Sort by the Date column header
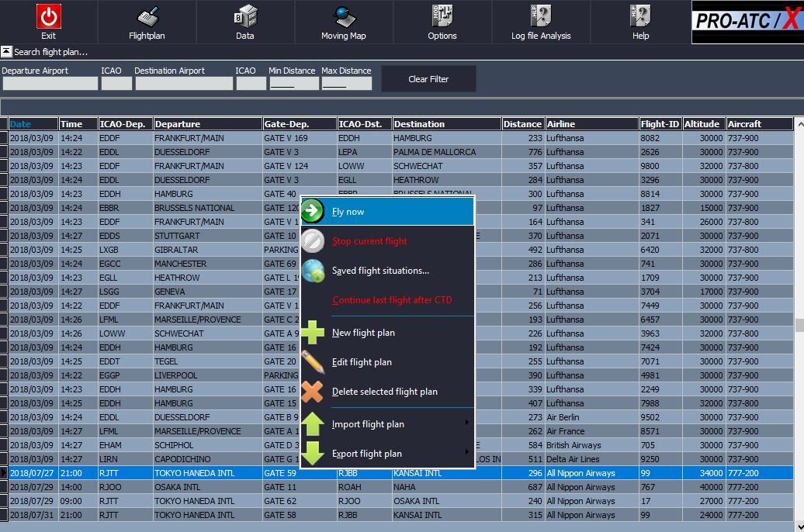 33,124
